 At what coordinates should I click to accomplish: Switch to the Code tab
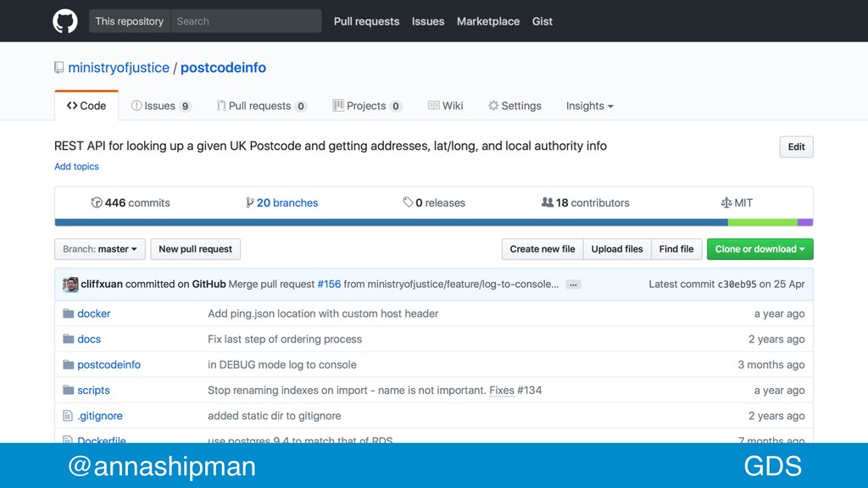[86, 106]
